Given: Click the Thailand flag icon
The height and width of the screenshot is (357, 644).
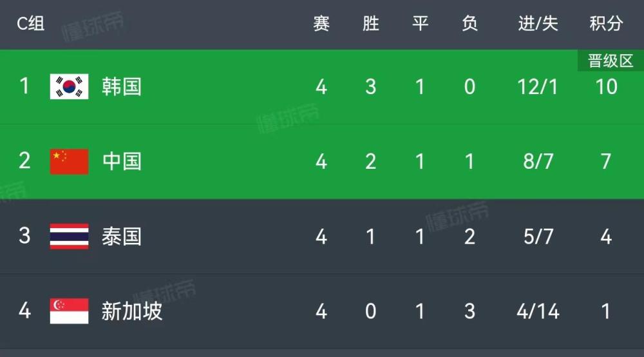Looking at the screenshot, I should pos(69,236).
